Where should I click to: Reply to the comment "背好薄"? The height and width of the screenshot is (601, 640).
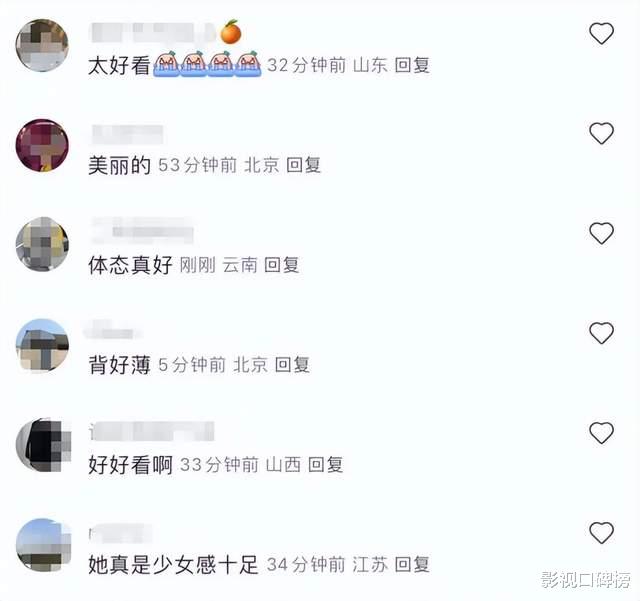292,365
